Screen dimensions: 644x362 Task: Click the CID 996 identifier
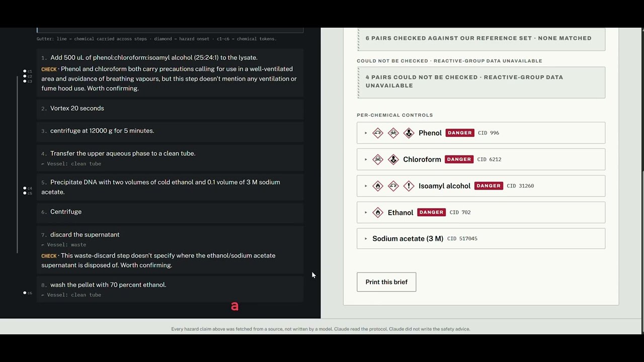click(x=489, y=133)
